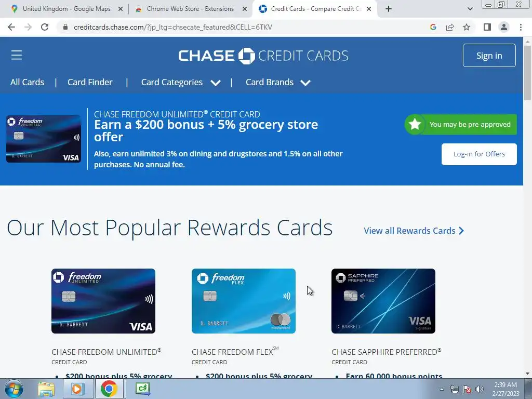Open Chrome three-dot menu

point(521,27)
